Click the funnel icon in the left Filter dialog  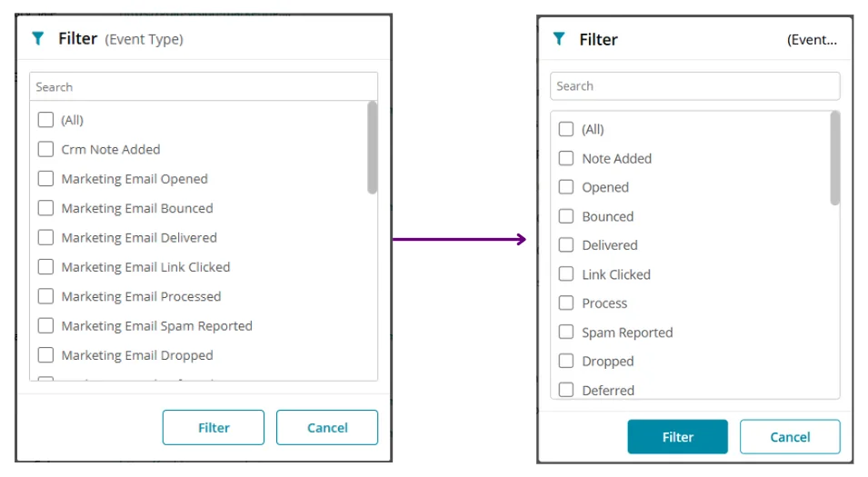point(37,39)
